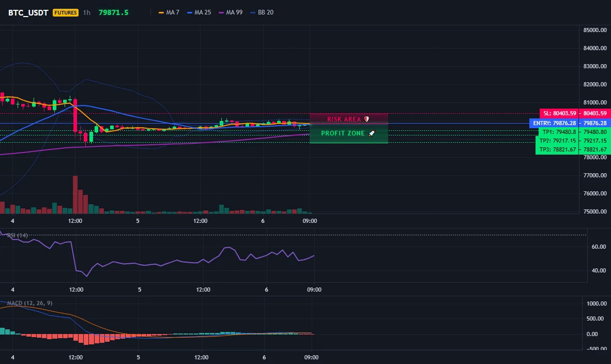The height and width of the screenshot is (364, 611).
Task: Click the RSI (14) indicator label
Action: click(x=18, y=235)
